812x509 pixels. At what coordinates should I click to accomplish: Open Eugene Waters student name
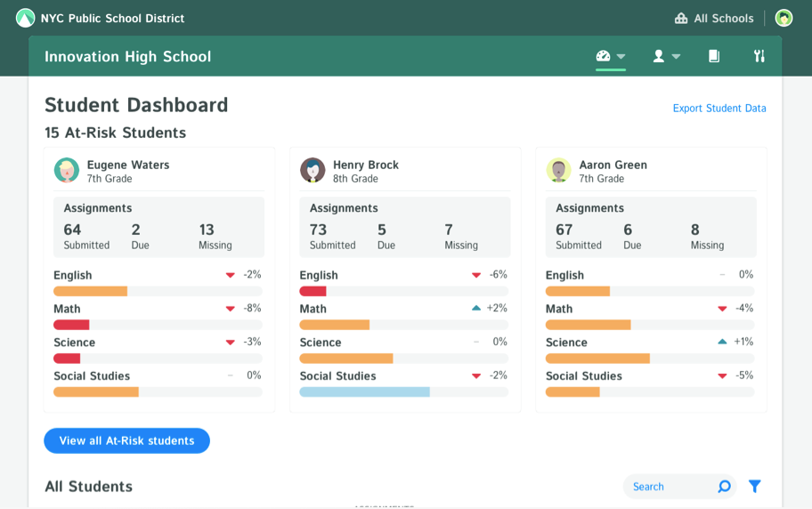point(128,165)
